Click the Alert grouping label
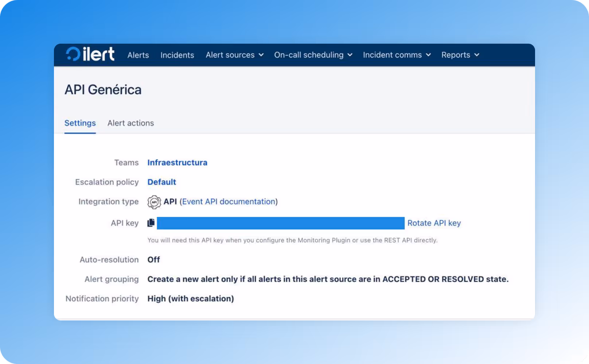Viewport: 589px width, 364px height. 112,279
